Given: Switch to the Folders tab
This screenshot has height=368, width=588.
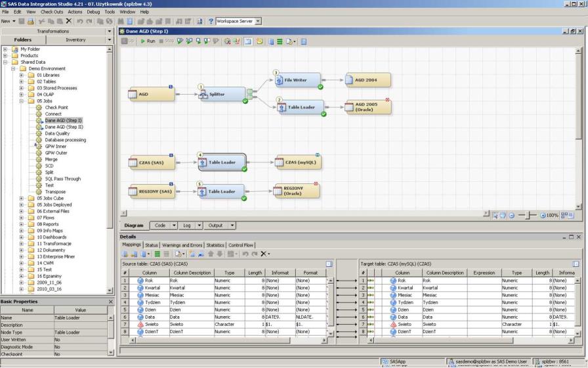Looking at the screenshot, I should [23, 40].
